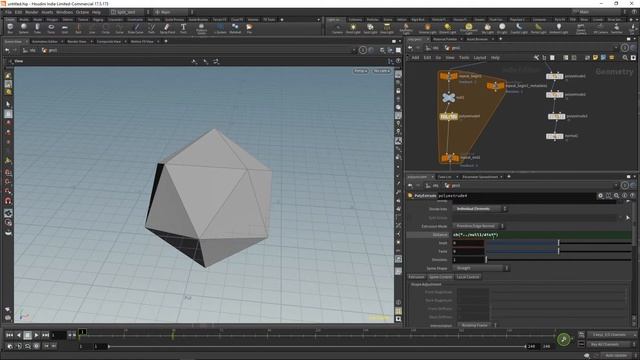Viewport: 640px width, 360px height.
Task: Add a Caustic Light from the shelf
Action: coord(519,28)
